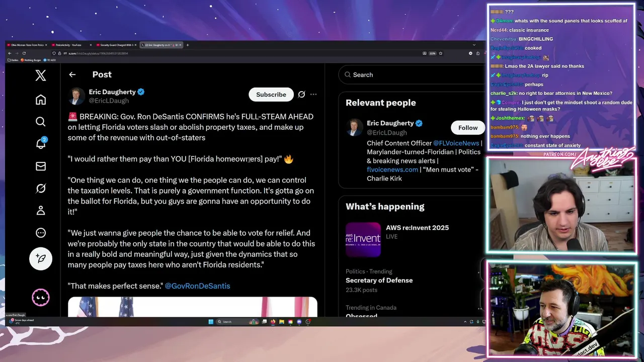
Task: Open the @GovRonDeSantis mention link
Action: (197, 286)
